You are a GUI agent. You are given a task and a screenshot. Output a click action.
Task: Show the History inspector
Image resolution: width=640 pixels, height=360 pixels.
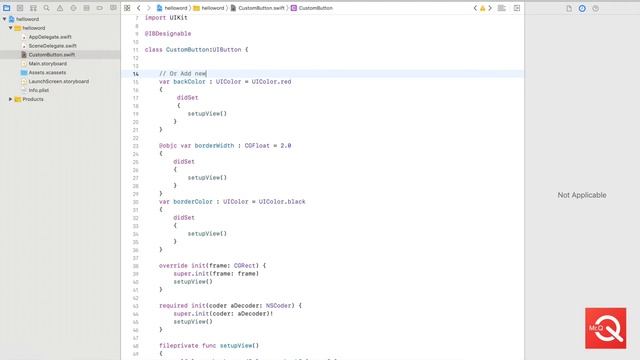(x=582, y=8)
